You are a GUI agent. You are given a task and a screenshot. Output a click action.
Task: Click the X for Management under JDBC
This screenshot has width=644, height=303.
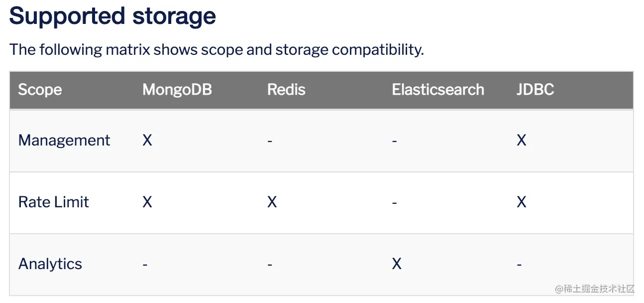[x=522, y=141]
